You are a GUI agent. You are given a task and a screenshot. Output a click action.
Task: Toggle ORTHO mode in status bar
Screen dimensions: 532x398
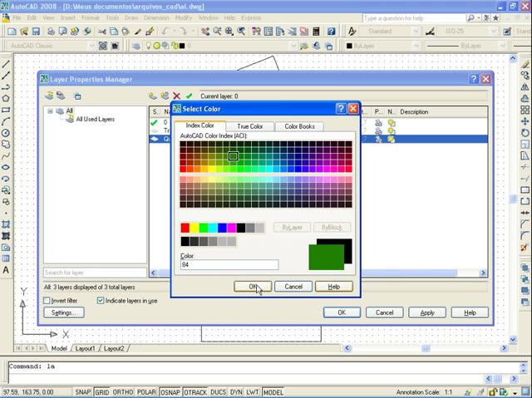coord(123,391)
